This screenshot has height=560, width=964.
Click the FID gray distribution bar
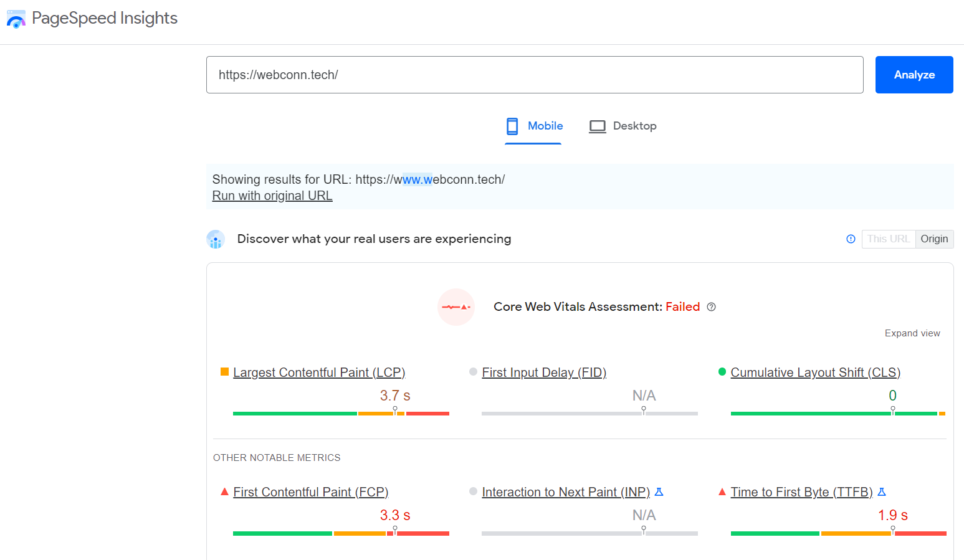(x=589, y=414)
